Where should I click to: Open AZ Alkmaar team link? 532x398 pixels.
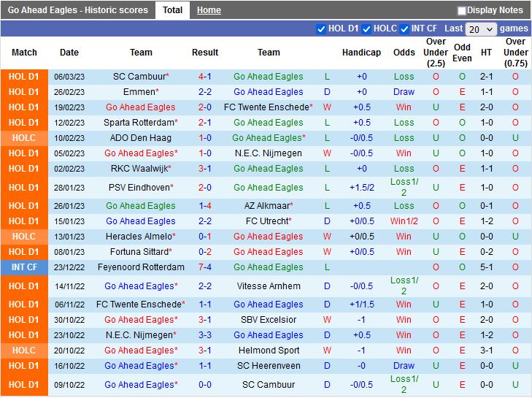[267, 206]
